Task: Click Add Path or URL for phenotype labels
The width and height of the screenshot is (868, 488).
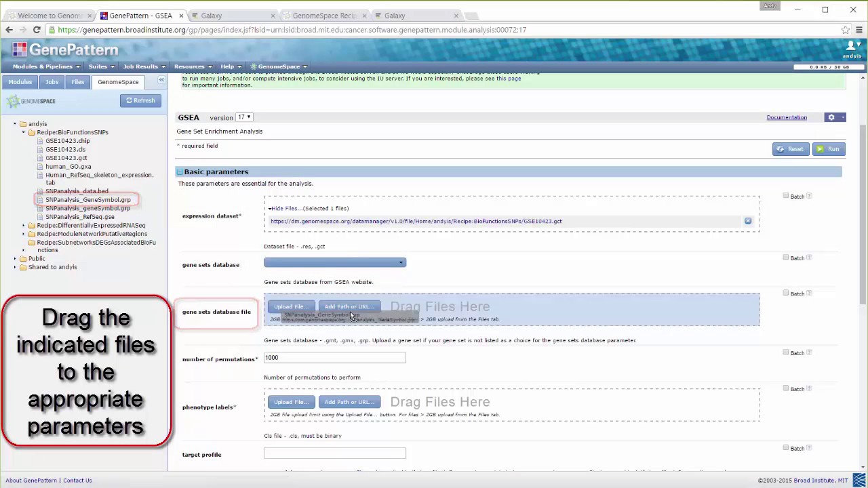Action: pyautogui.click(x=349, y=402)
